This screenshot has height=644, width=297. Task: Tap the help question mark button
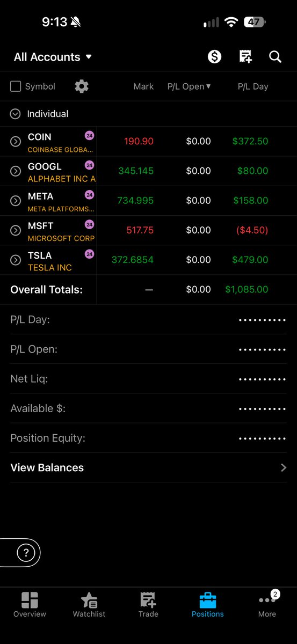tap(26, 552)
